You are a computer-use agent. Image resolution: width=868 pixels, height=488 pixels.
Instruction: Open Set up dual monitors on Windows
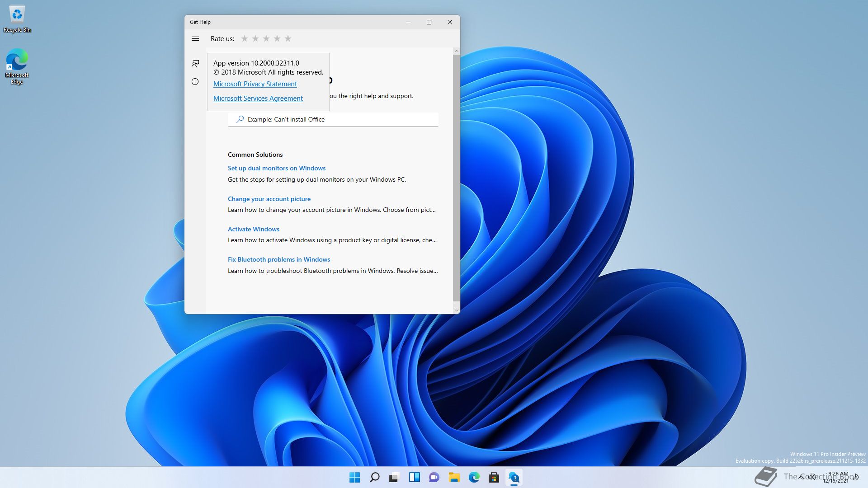tap(277, 168)
